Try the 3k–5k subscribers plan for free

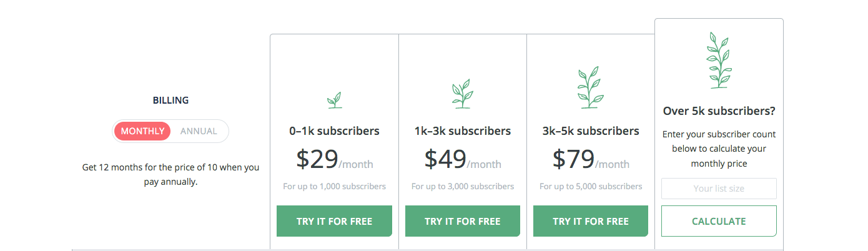591,221
